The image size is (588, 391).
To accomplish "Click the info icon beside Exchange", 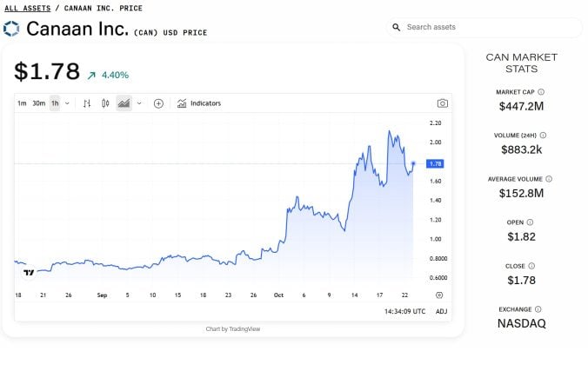I will point(538,308).
